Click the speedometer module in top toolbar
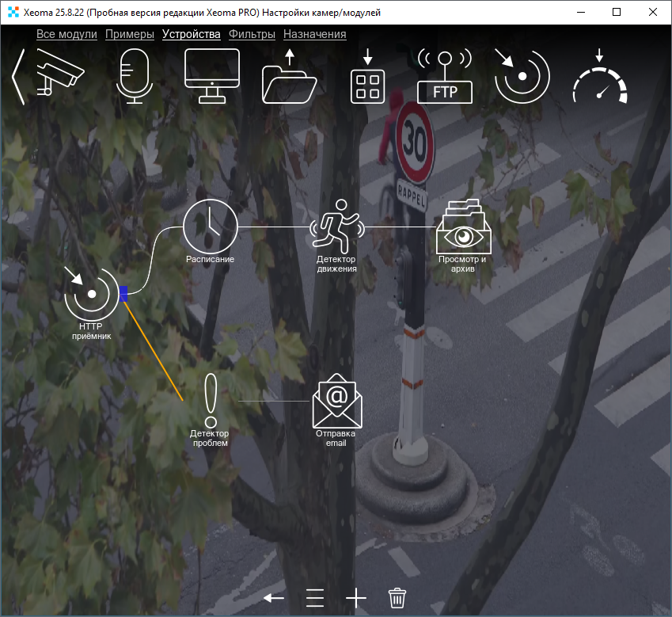Screen dimensions: 672x617 pos(600,78)
